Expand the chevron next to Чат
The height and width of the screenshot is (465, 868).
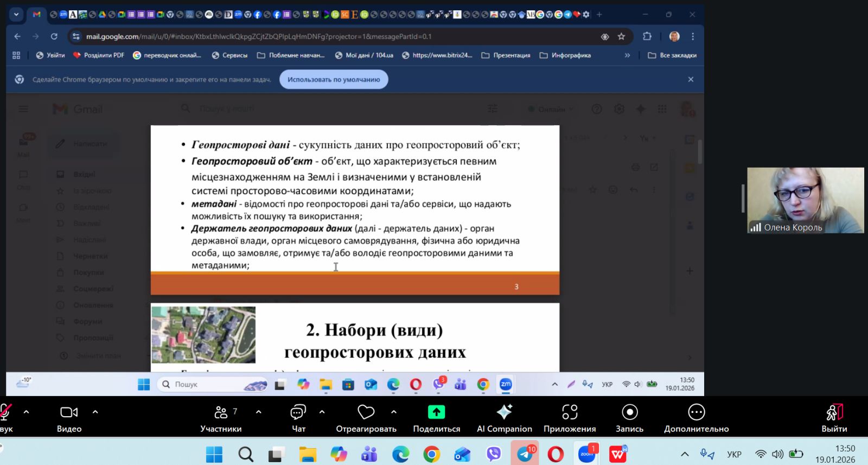[x=322, y=412]
